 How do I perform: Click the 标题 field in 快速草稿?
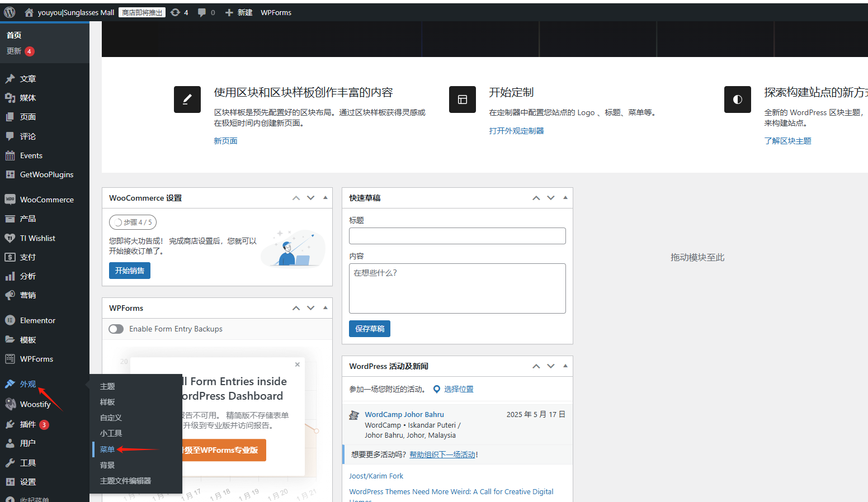click(x=457, y=235)
